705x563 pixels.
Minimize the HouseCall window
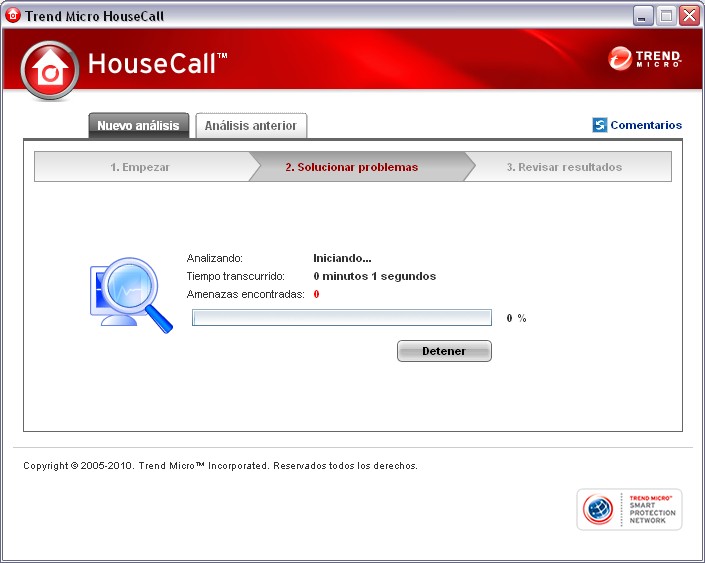(x=643, y=16)
